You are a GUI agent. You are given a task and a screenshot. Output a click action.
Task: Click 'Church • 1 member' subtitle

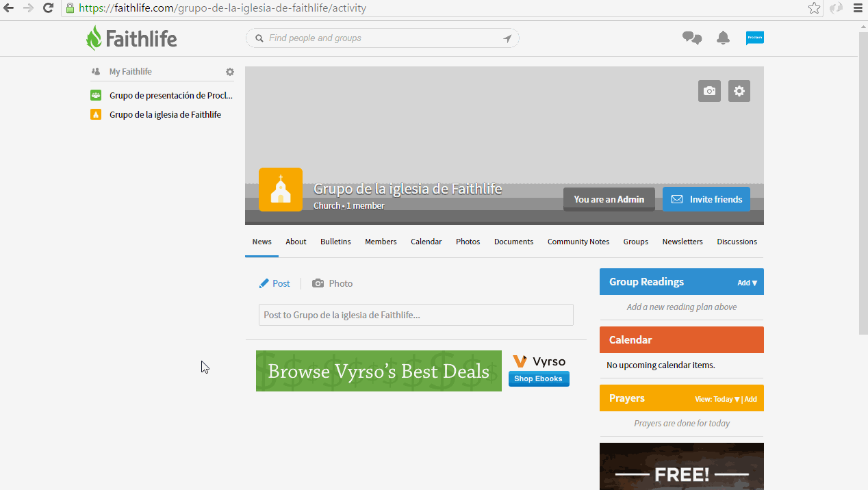[349, 205]
